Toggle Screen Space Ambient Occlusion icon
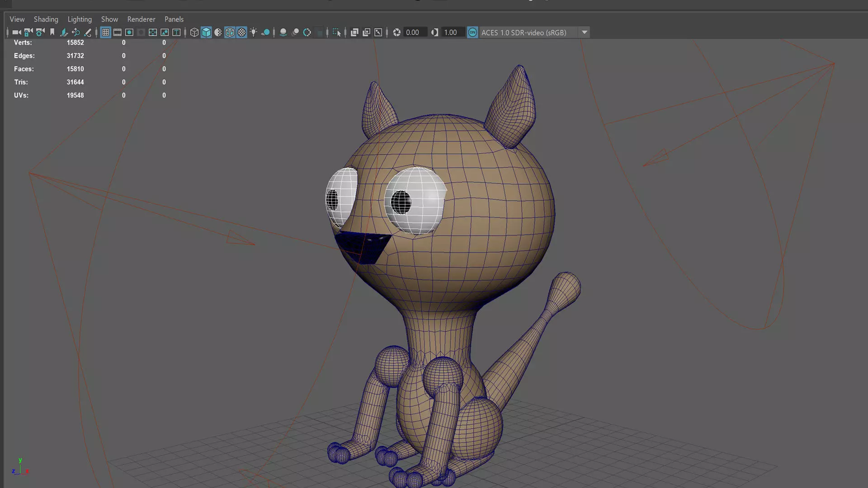The height and width of the screenshot is (488, 868). (x=283, y=33)
